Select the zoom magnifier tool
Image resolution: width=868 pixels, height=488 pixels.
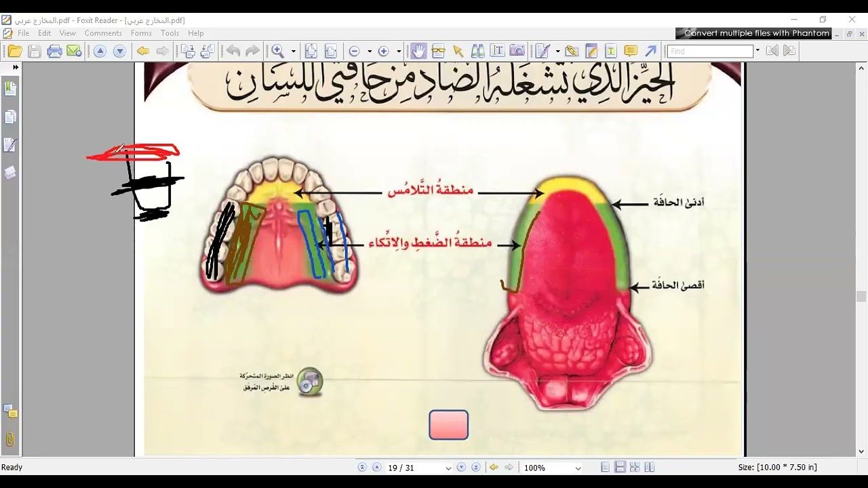click(278, 51)
